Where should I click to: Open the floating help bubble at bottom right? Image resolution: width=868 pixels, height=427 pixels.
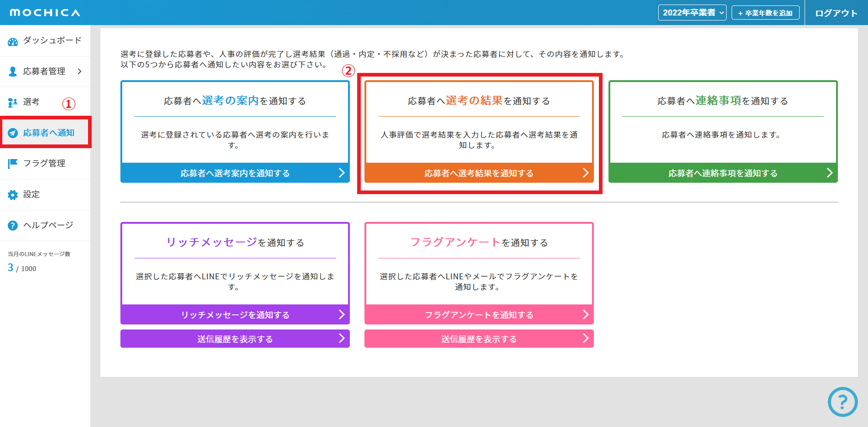[842, 402]
